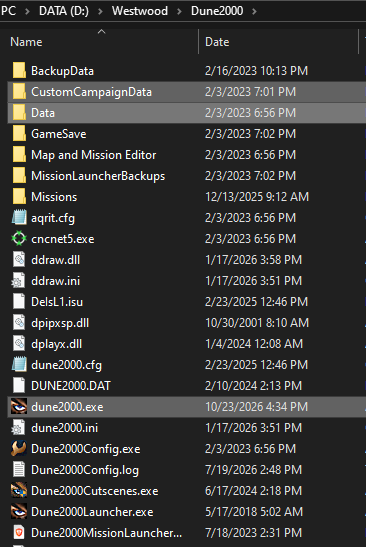Select the dune2000.exe eye icon
Viewport: 366px width, 547px height.
click(19, 406)
